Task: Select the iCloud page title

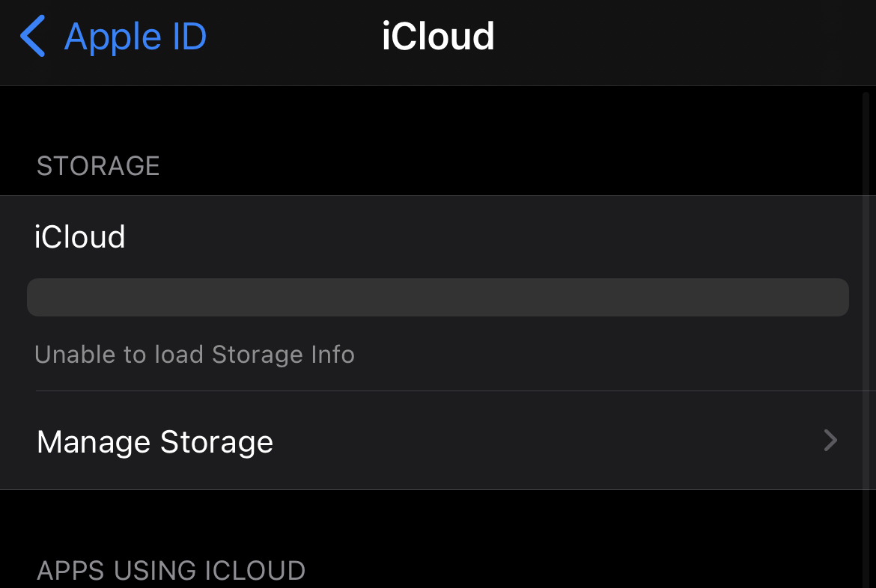Action: point(438,37)
